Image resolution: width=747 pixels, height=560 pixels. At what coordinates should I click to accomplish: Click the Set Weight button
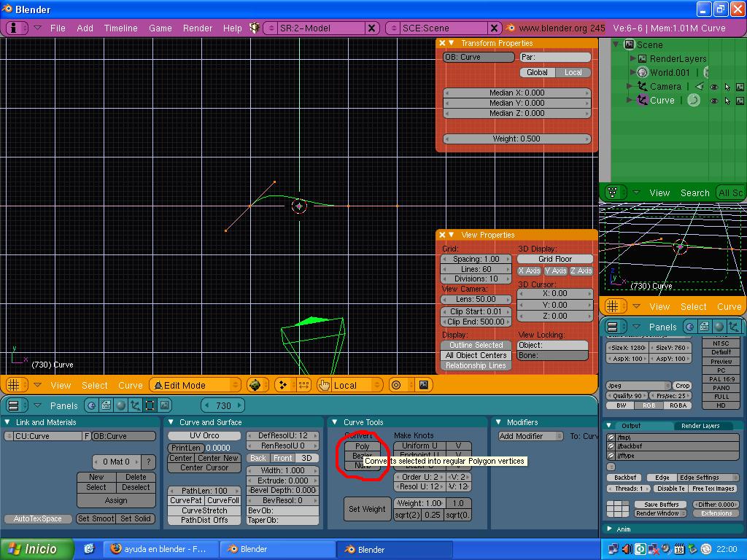tap(367, 508)
